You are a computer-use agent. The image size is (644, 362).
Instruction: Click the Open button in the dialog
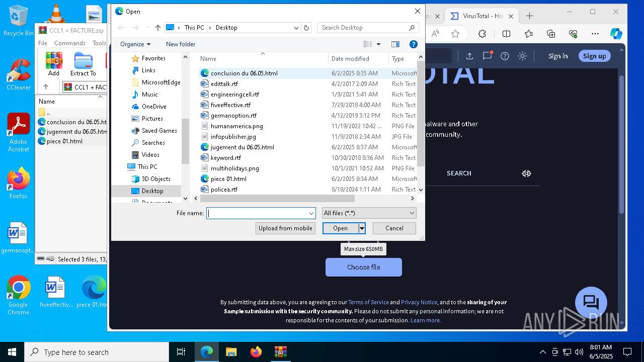click(340, 228)
